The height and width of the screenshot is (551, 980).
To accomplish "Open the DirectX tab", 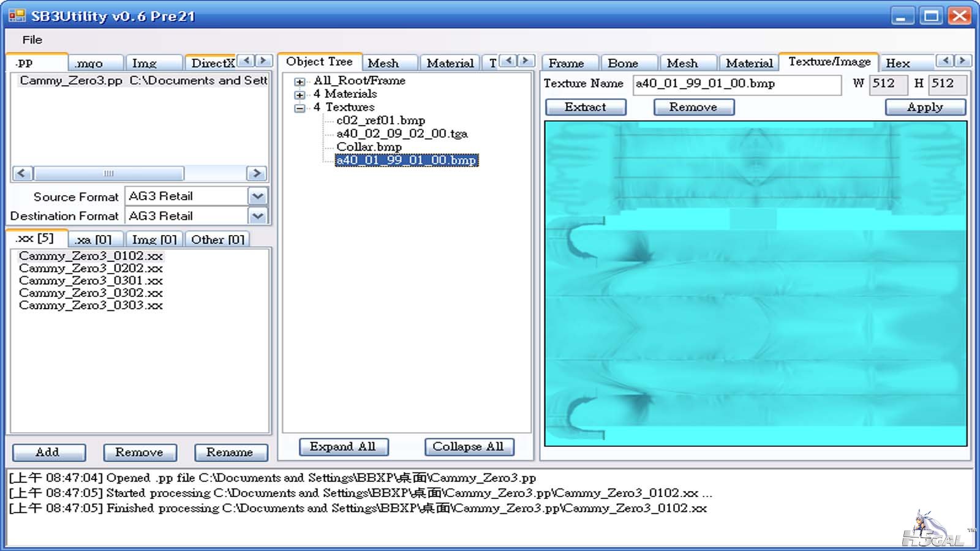I will coord(211,63).
